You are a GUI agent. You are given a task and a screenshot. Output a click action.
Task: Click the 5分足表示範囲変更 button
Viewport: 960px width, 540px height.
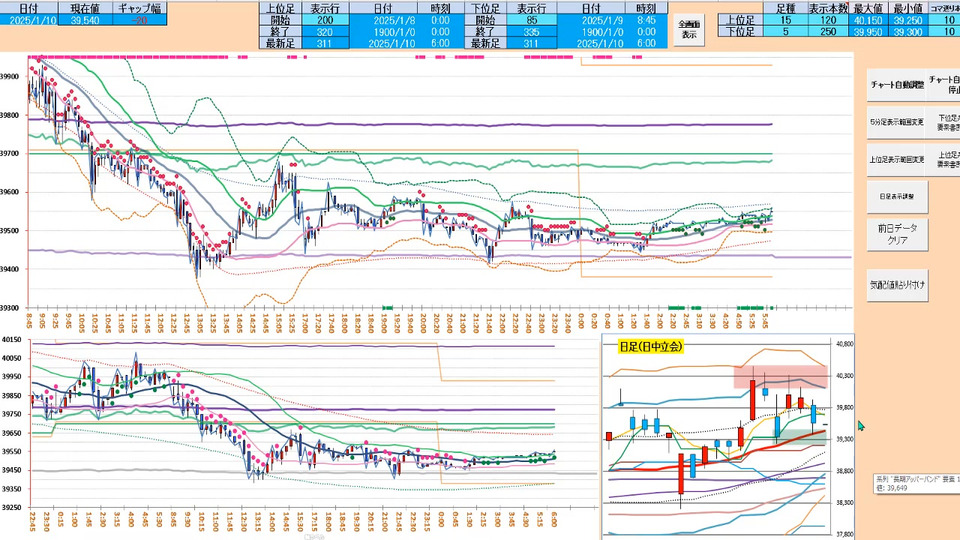[897, 121]
